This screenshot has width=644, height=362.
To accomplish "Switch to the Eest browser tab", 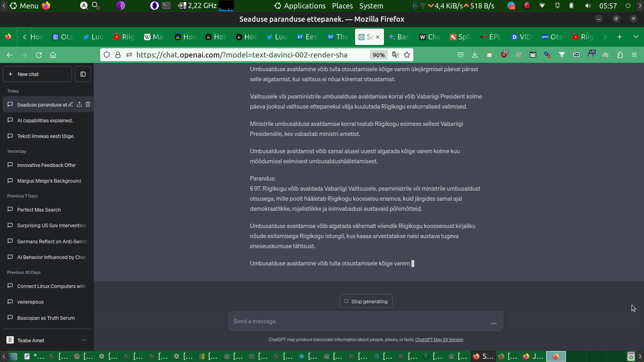I will pyautogui.click(x=308, y=37).
